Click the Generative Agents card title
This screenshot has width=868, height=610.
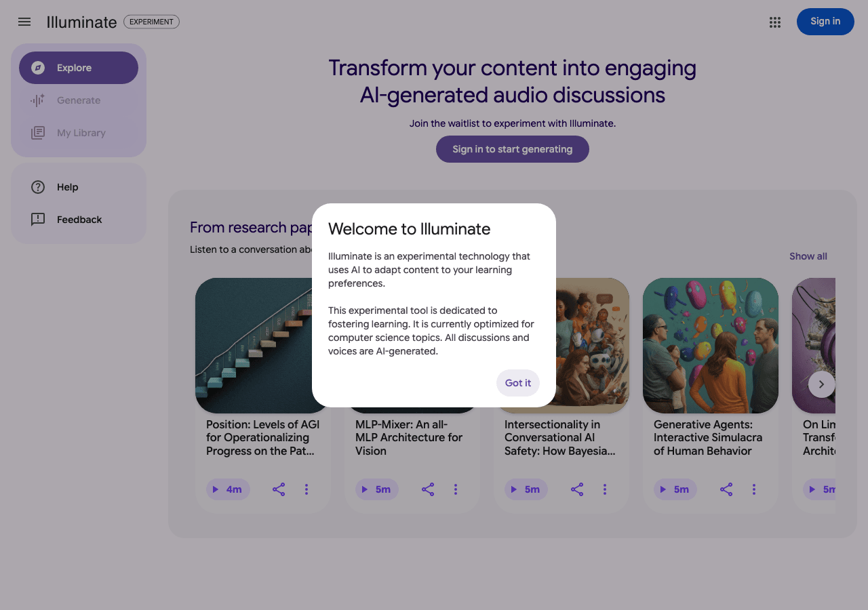tap(708, 438)
